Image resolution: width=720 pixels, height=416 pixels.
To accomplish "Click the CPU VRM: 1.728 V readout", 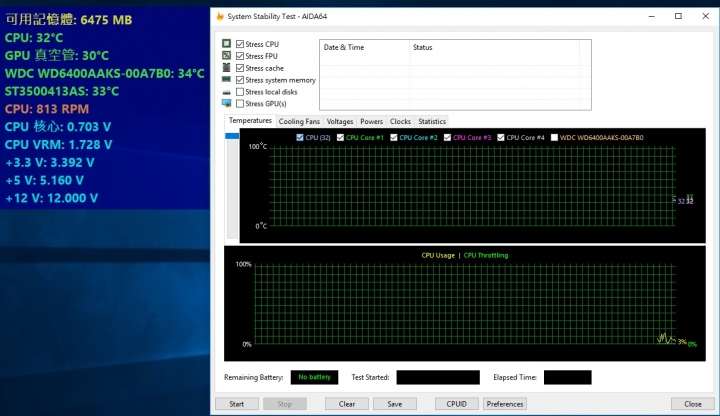I will click(58, 145).
